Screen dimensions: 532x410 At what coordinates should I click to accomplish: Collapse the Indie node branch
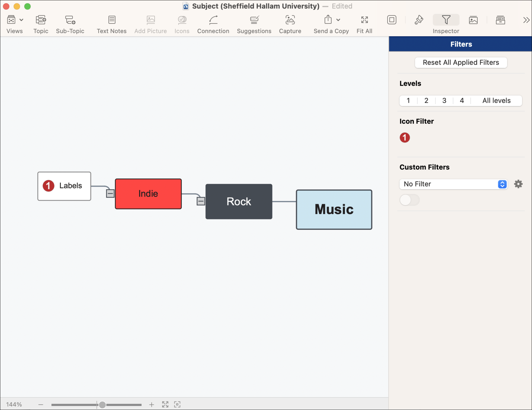110,193
